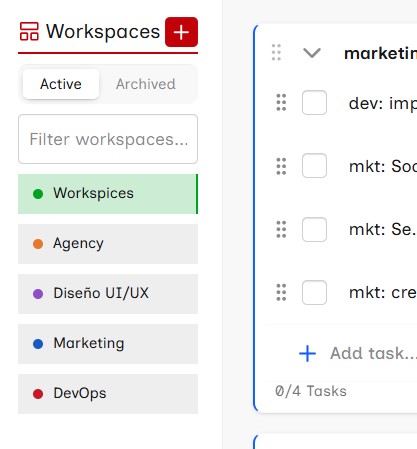The width and height of the screenshot is (417, 449).
Task: Click the purple dot beside Diseño UI/UX
Action: click(38, 294)
